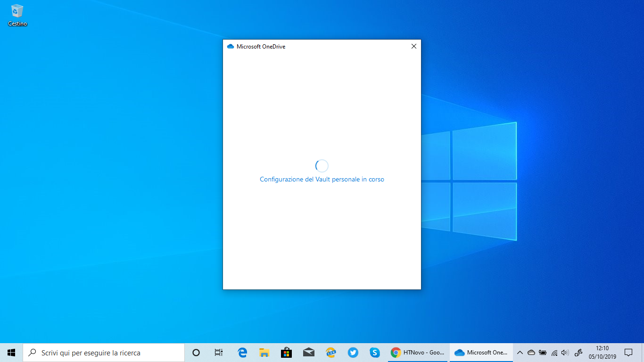Open the Mail app from the taskbar
The height and width of the screenshot is (362, 644).
click(x=309, y=353)
